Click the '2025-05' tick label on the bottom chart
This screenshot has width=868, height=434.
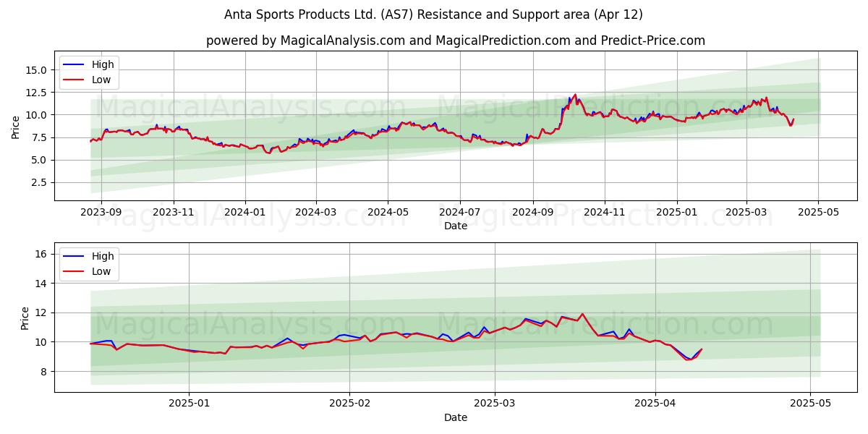tap(811, 404)
